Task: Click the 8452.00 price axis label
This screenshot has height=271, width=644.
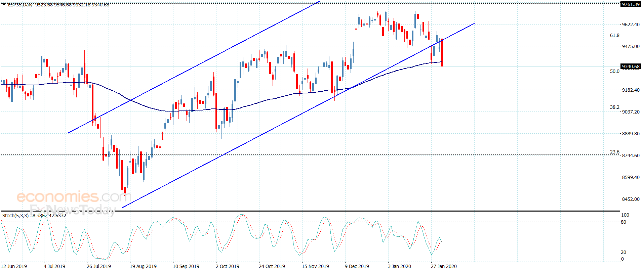Action: [x=631, y=199]
